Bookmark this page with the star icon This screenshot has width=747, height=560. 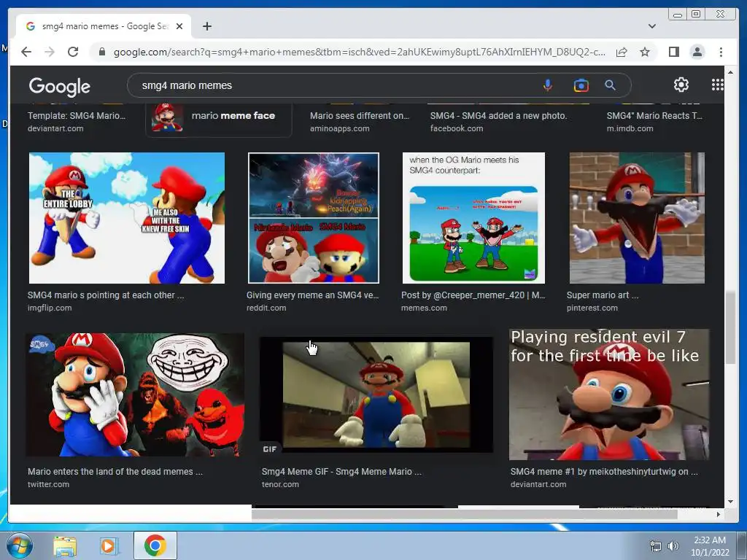(x=645, y=52)
